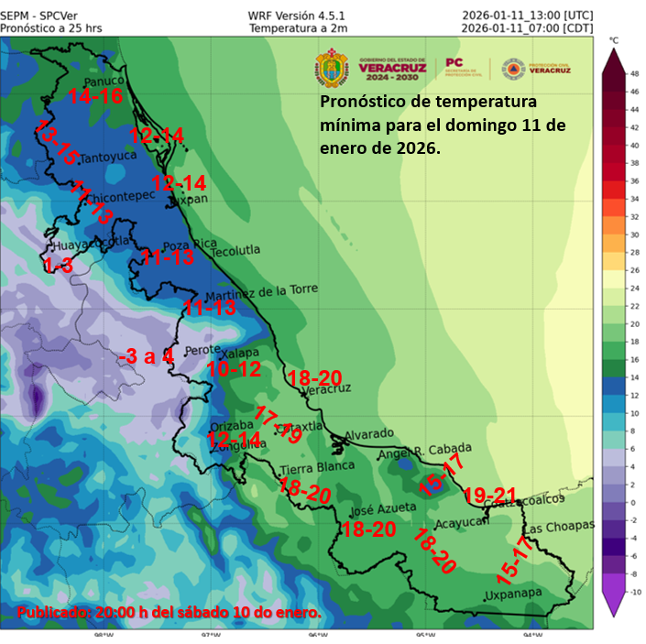This screenshot has height=644, width=646.
Task: Click the upward arrow atop the color bar
Action: click(616, 60)
